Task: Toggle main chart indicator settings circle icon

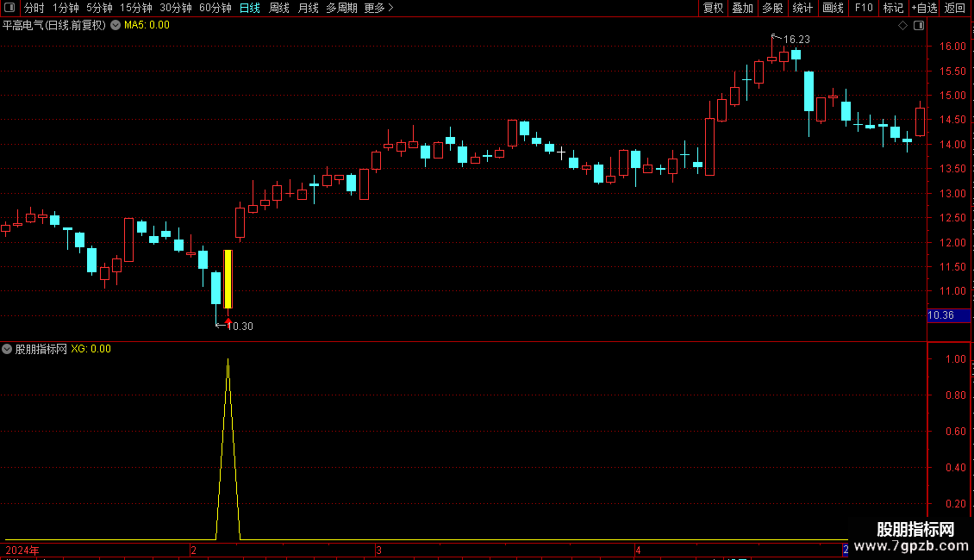Action: tap(116, 26)
